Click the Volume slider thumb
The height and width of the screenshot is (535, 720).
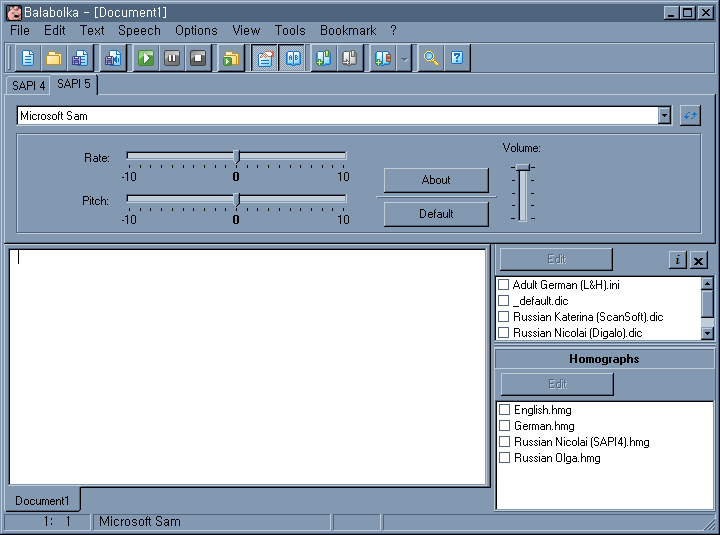tap(523, 167)
